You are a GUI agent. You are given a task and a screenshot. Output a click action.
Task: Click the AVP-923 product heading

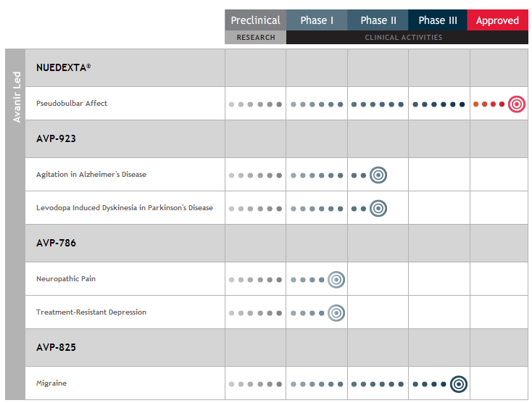(x=56, y=138)
